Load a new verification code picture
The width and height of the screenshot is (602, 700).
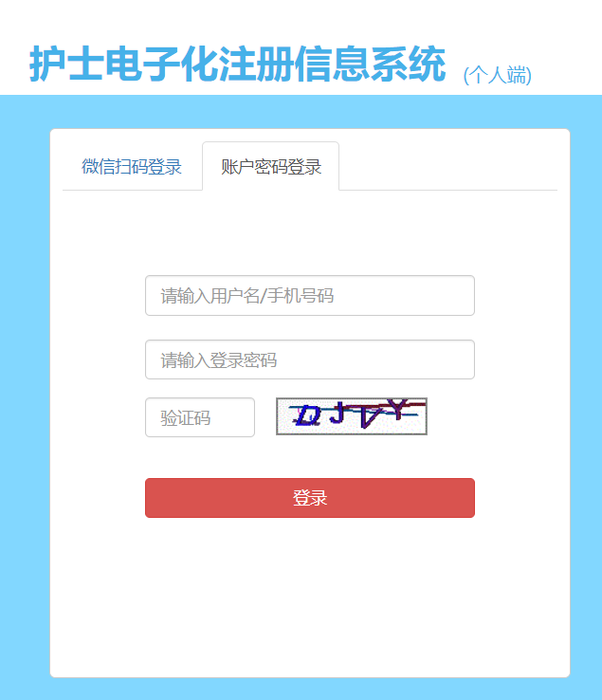[352, 416]
